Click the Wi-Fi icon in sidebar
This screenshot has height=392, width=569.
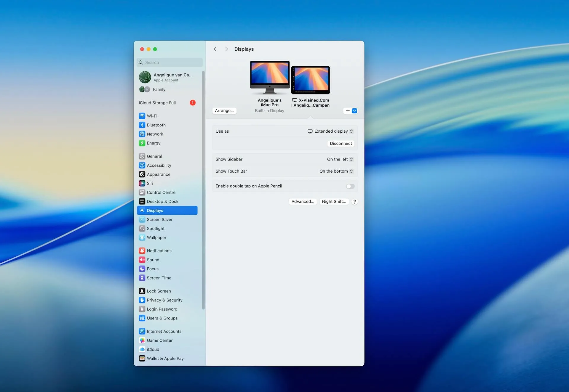pos(142,116)
